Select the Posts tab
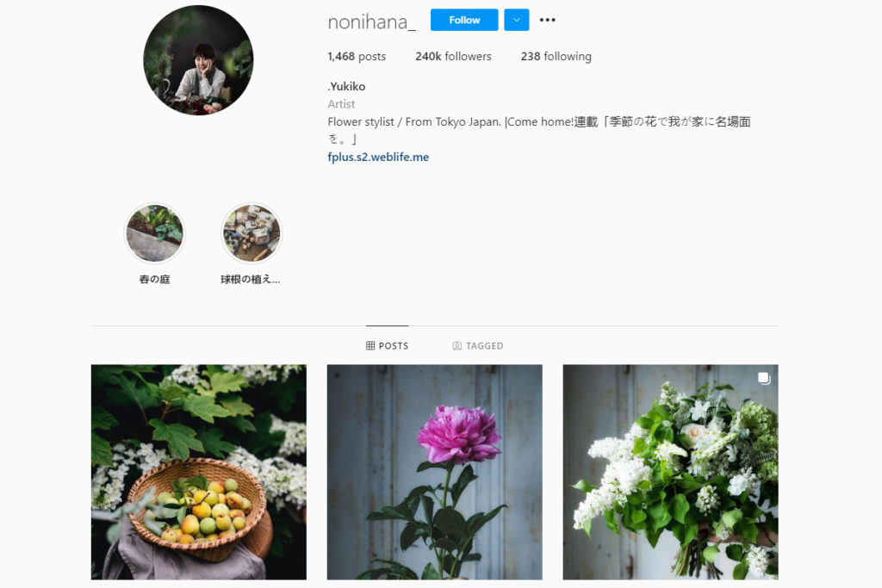The width and height of the screenshot is (882, 588). pyautogui.click(x=387, y=346)
